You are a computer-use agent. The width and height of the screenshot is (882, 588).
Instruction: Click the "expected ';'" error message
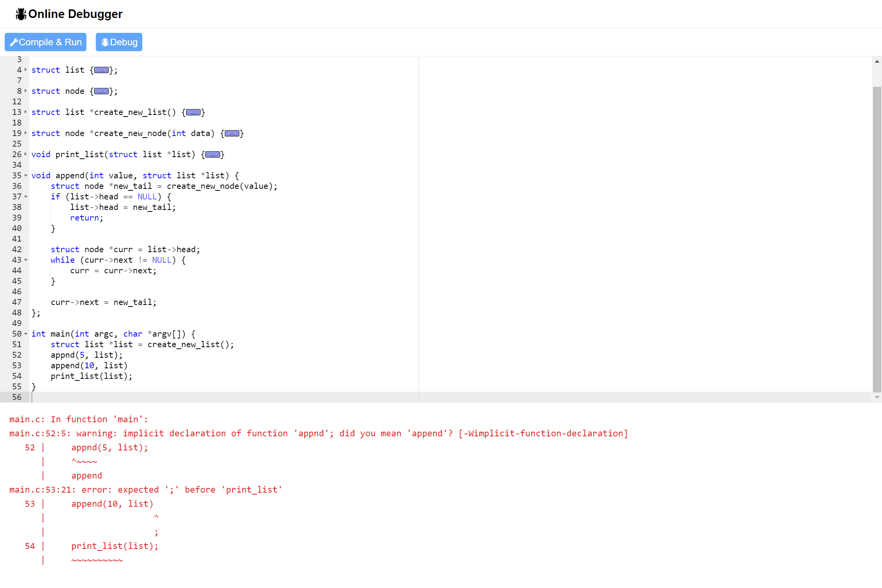[146, 490]
